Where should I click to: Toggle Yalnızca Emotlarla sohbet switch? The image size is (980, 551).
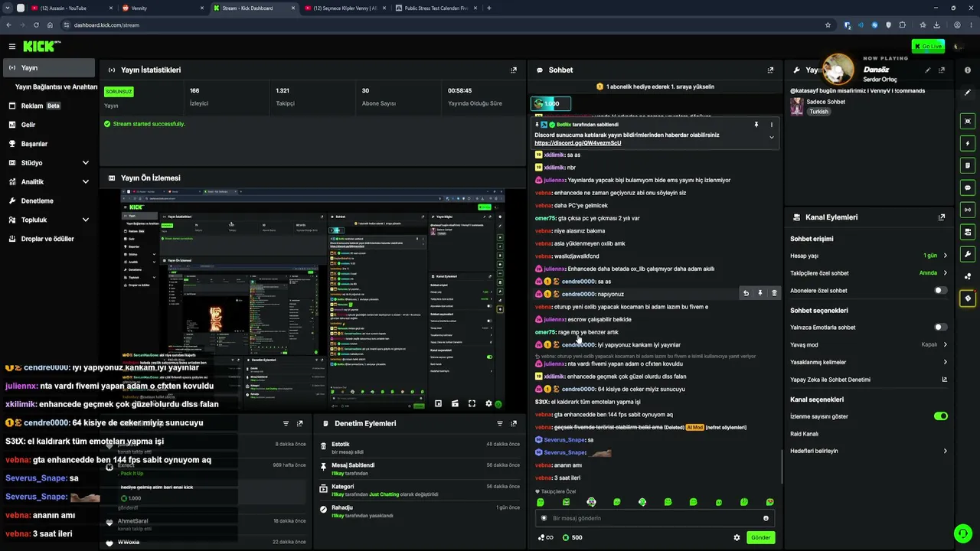(941, 328)
